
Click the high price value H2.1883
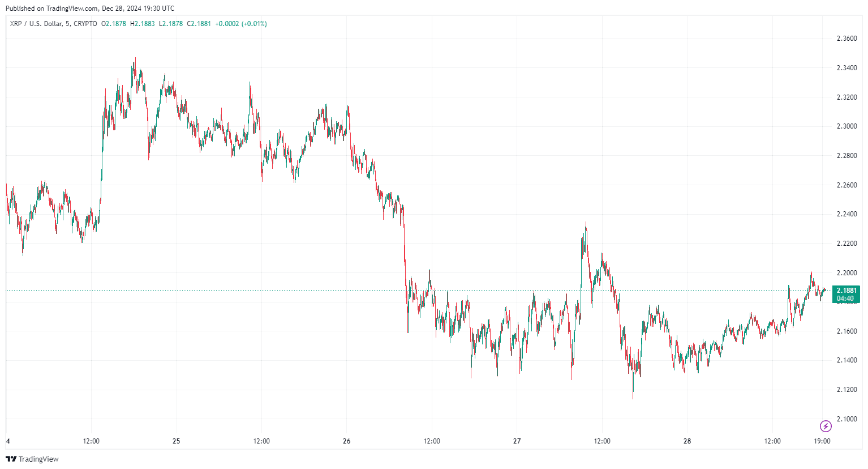[143, 24]
